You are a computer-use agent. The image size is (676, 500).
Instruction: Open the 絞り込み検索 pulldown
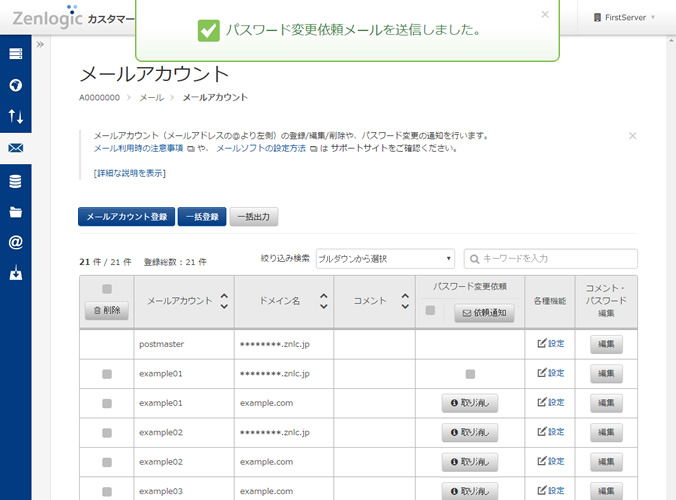[385, 259]
